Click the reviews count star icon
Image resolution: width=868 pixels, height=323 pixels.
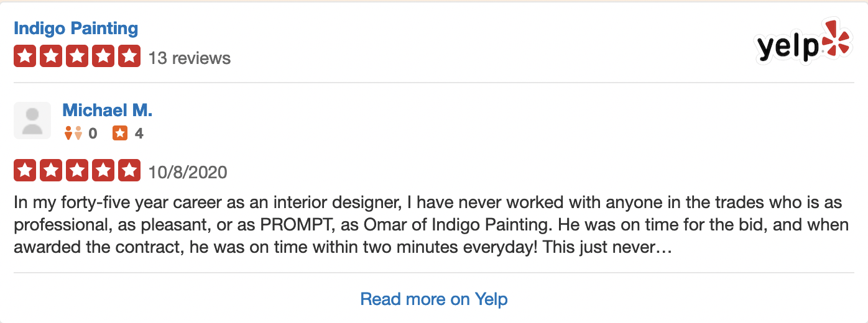click(x=120, y=133)
